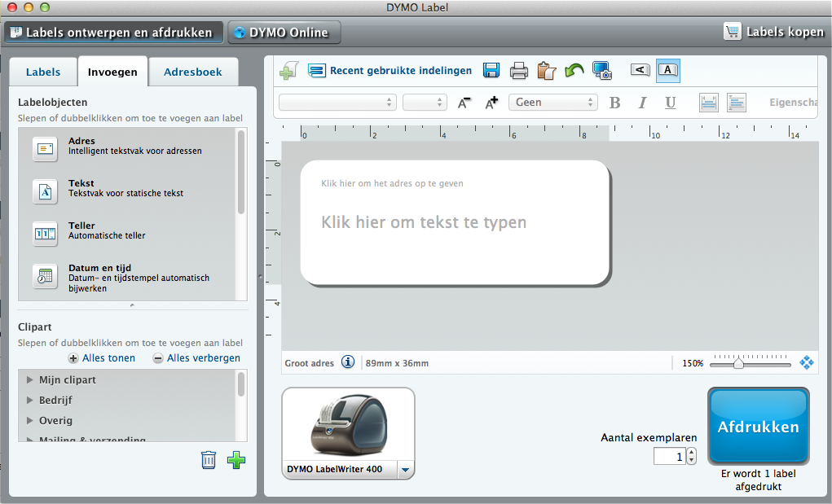Undo the last action with green arrow
Screen dimensions: 832x504
574,71
